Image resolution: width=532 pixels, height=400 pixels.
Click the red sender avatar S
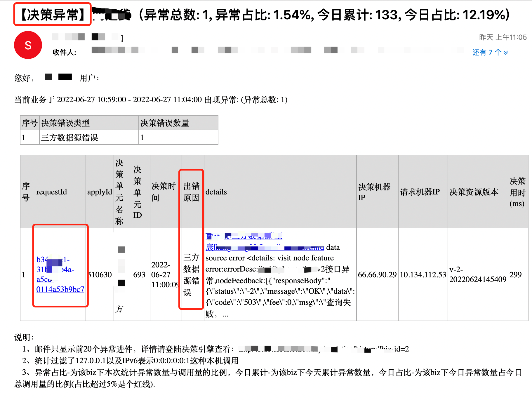click(28, 45)
